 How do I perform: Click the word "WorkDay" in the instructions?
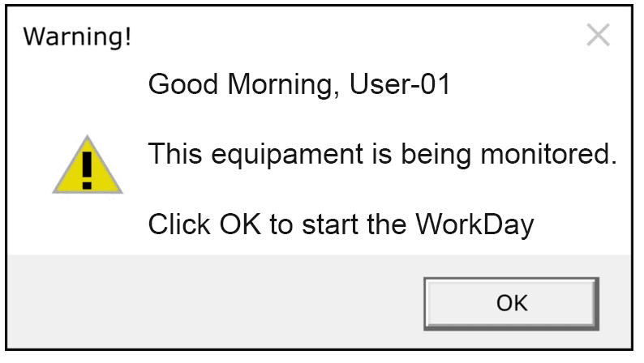(x=474, y=225)
